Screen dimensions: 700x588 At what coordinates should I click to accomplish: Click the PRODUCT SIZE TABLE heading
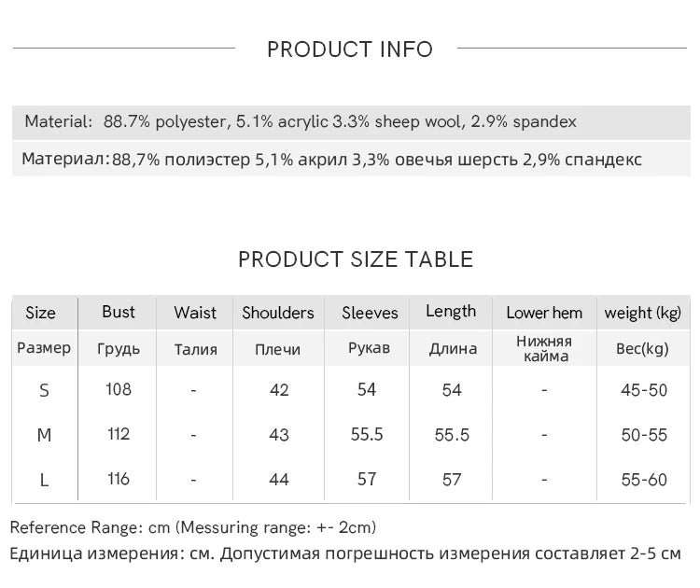(356, 259)
